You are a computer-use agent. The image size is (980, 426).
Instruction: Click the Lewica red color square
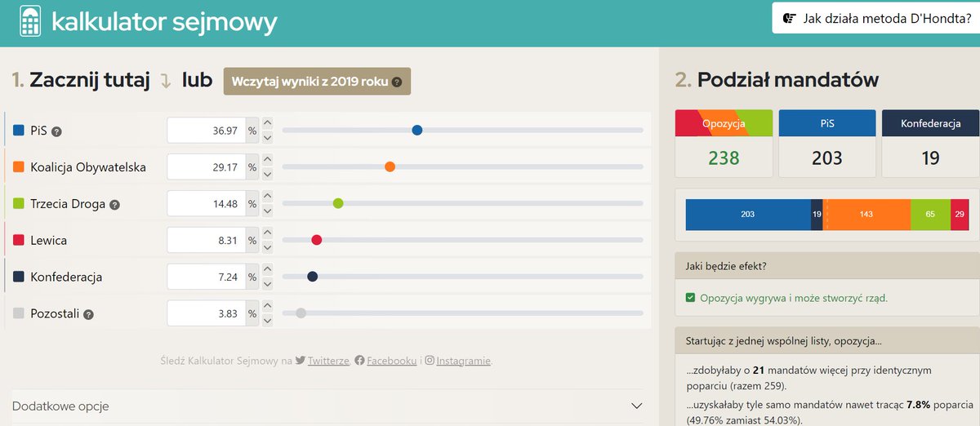pyautogui.click(x=19, y=241)
